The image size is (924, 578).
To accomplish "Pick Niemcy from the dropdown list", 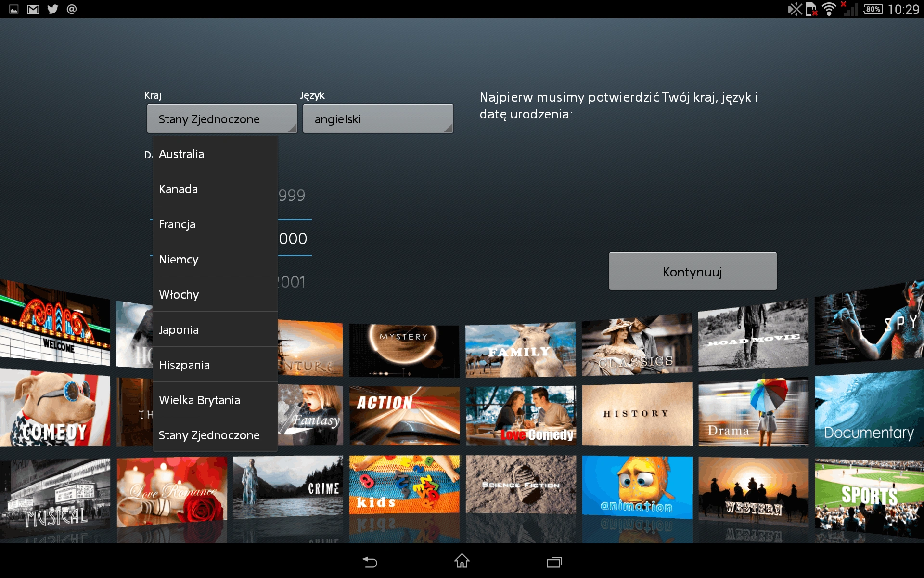I will tap(215, 259).
